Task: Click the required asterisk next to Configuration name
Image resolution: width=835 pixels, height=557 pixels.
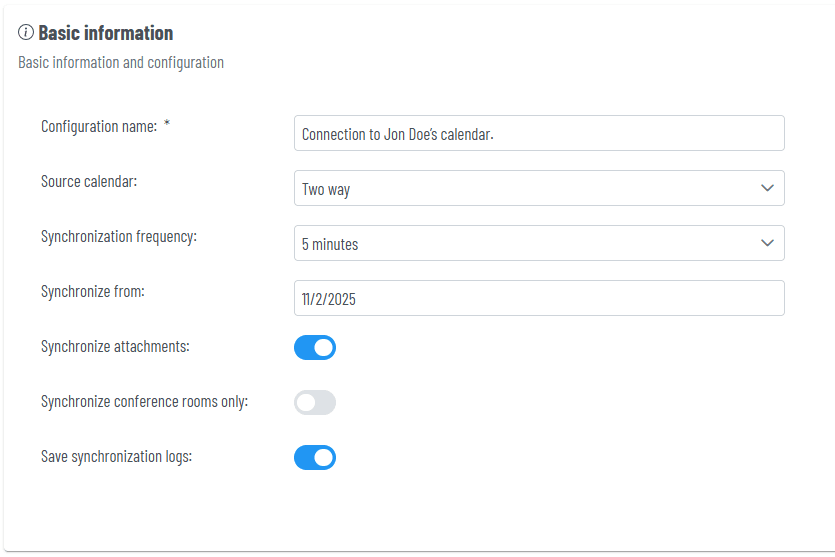Action: [x=167, y=126]
